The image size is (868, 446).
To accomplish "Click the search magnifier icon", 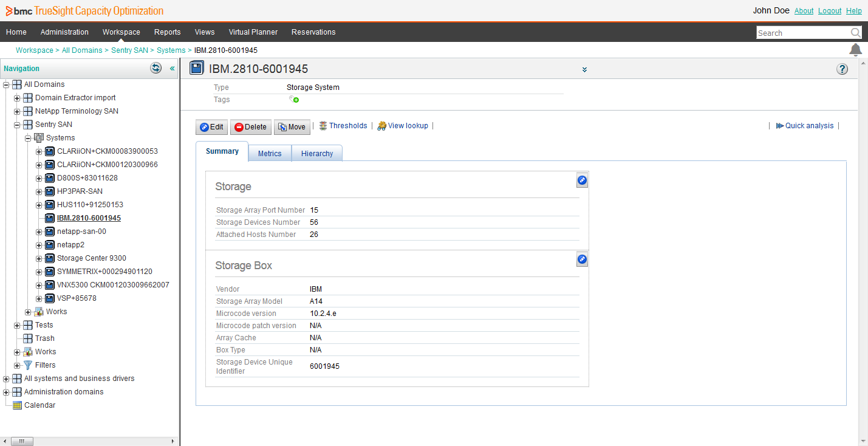I will point(855,33).
